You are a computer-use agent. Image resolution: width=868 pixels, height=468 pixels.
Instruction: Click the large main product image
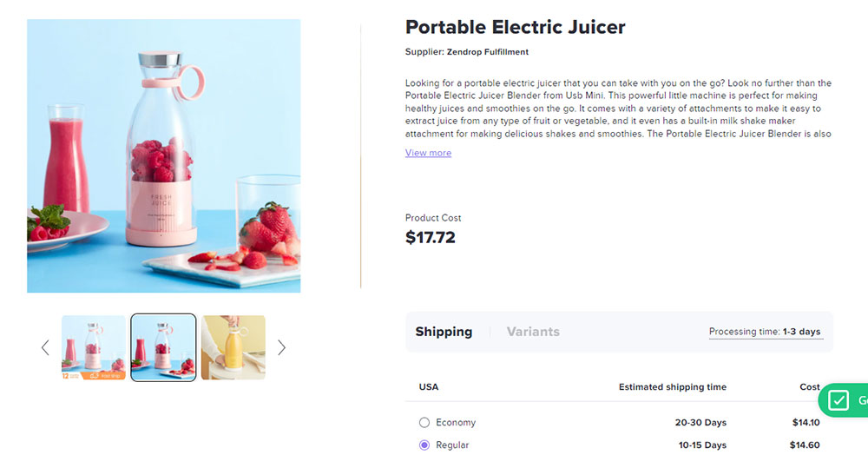pos(164,156)
